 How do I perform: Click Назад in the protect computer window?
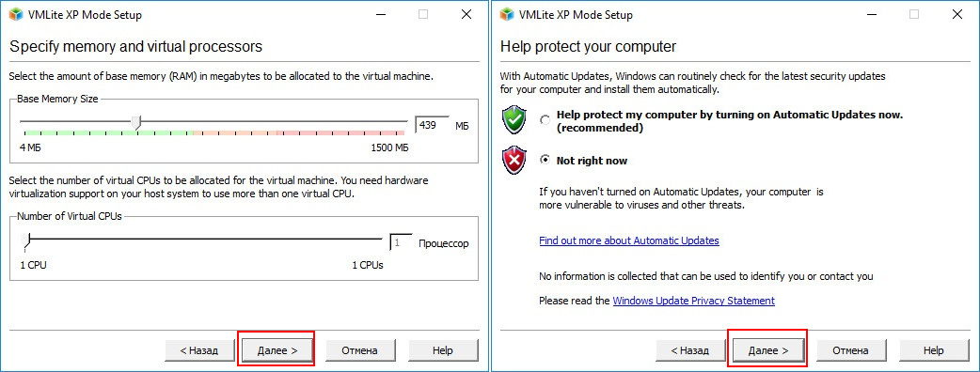(x=690, y=350)
